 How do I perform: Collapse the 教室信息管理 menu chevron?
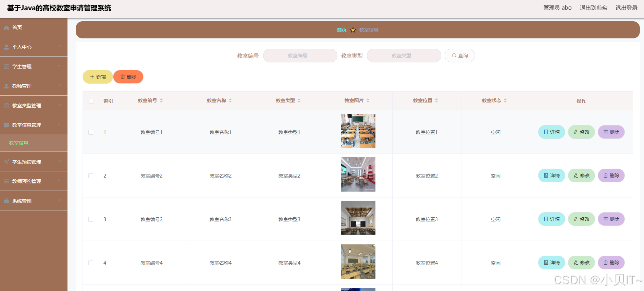pos(59,124)
